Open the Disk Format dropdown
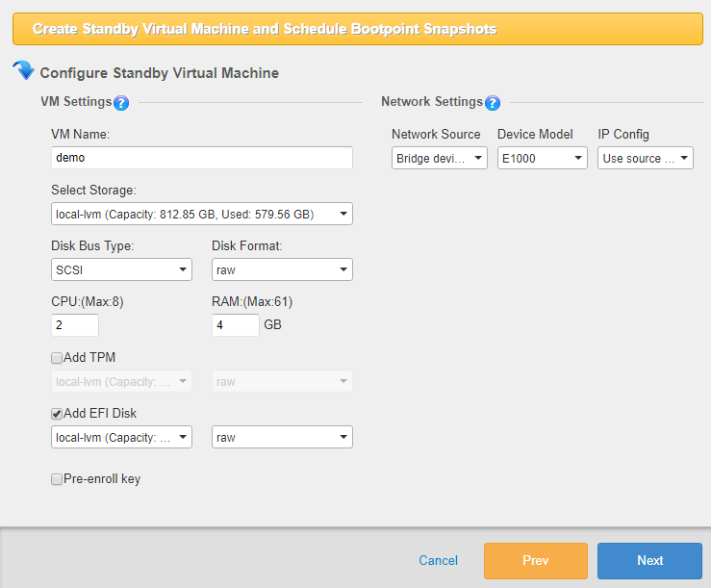 tap(282, 269)
